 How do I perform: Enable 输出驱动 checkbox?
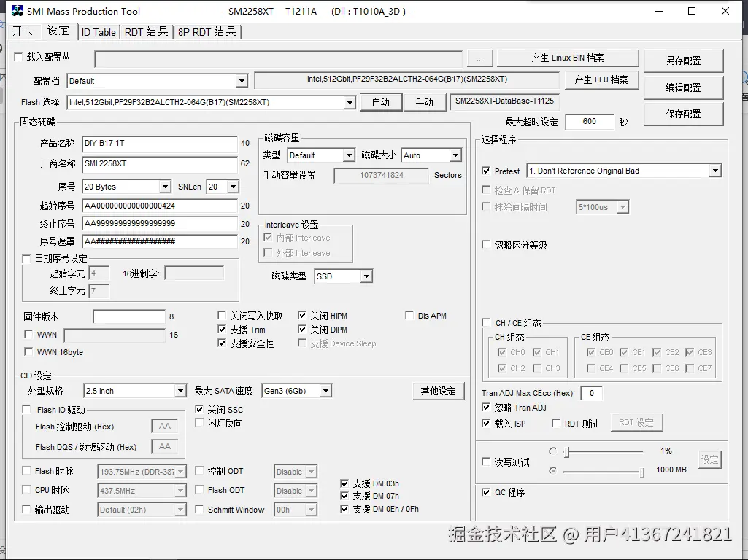(x=27, y=510)
